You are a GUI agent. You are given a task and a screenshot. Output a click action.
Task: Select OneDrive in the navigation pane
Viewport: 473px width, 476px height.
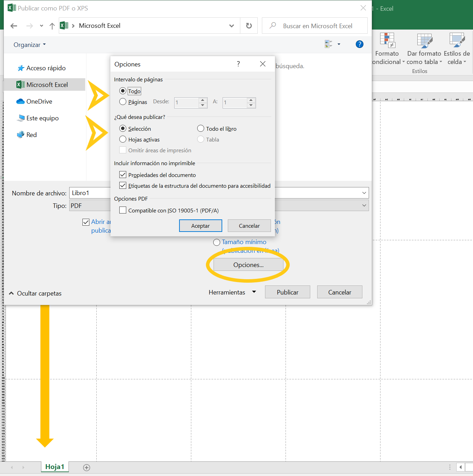39,102
